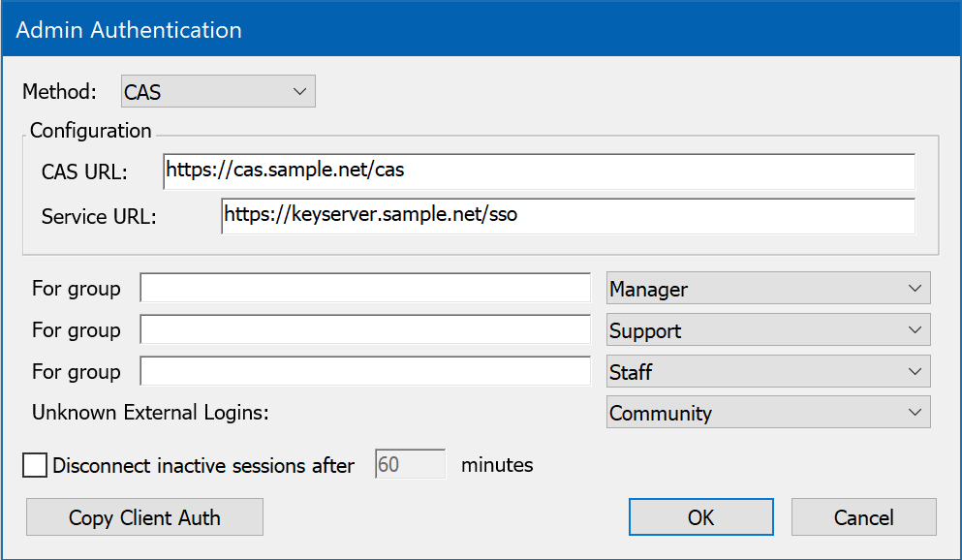Viewport: 962px width, 560px height.
Task: Select the first For group text box
Action: click(365, 289)
